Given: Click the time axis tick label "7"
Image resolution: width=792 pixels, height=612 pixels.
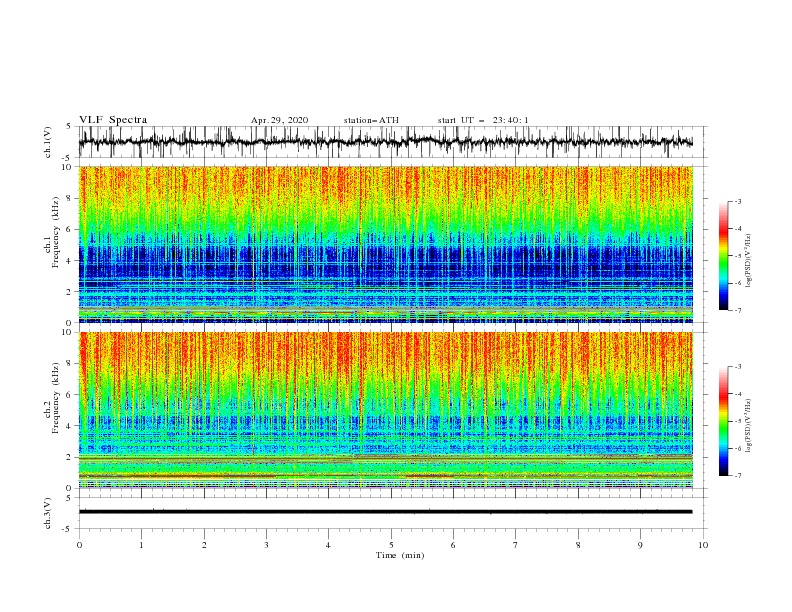Looking at the screenshot, I should 516,545.
